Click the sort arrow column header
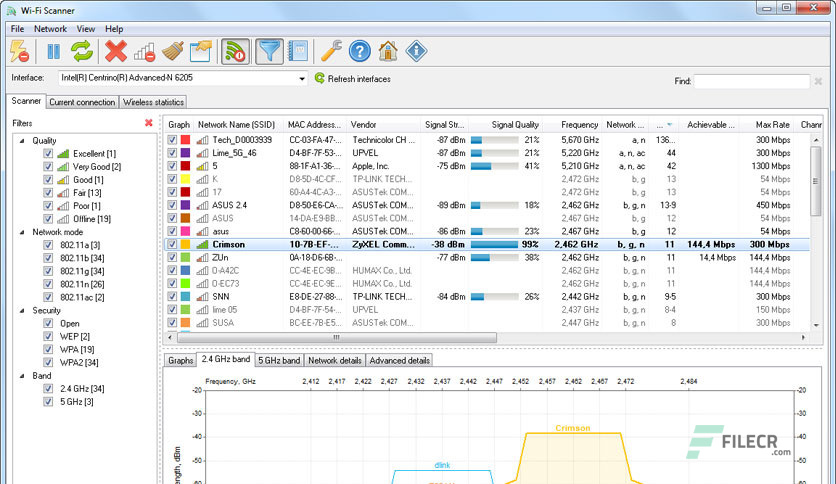Screen dimensions: 836x484 664,125
